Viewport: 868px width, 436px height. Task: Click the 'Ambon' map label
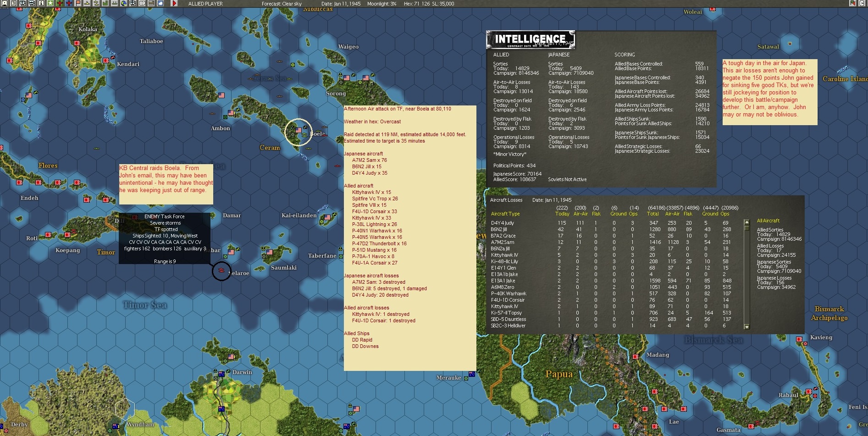coord(221,128)
